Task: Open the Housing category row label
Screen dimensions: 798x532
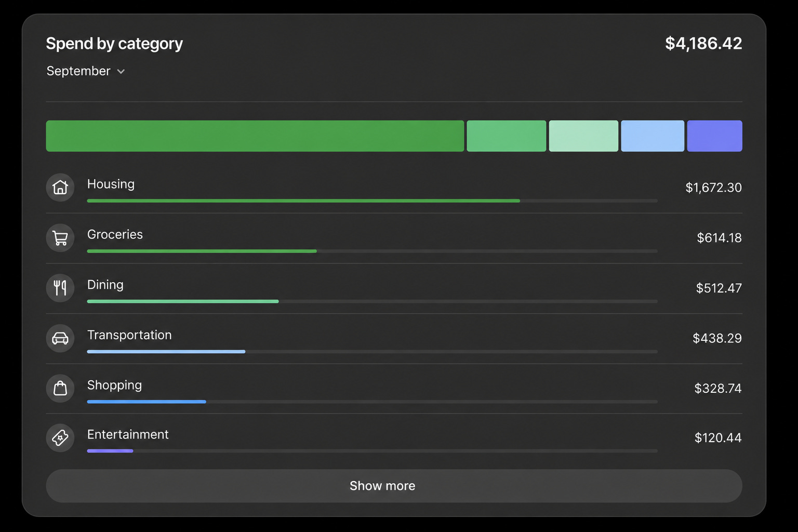Action: coord(111,184)
